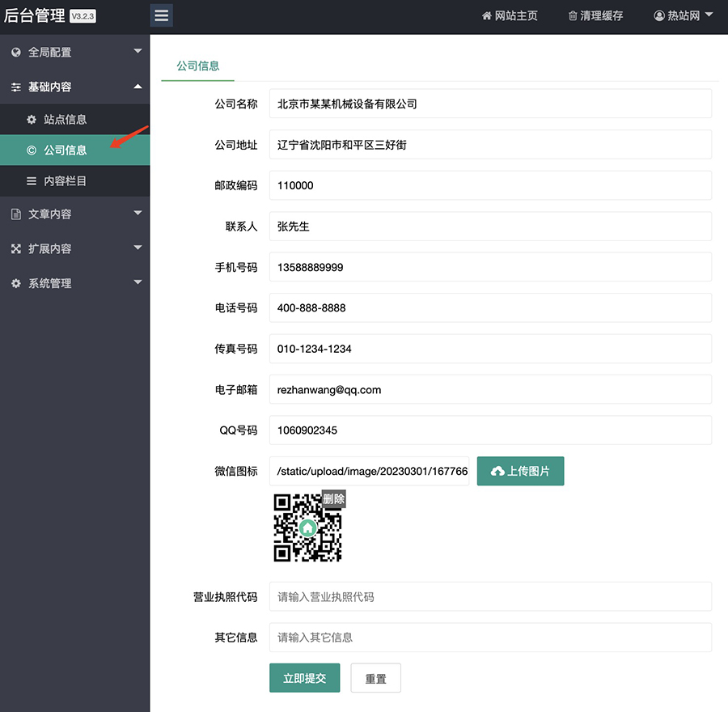Screen dimensions: 728x712
Task: Open the 站点信息 menu item
Action: [x=74, y=120]
